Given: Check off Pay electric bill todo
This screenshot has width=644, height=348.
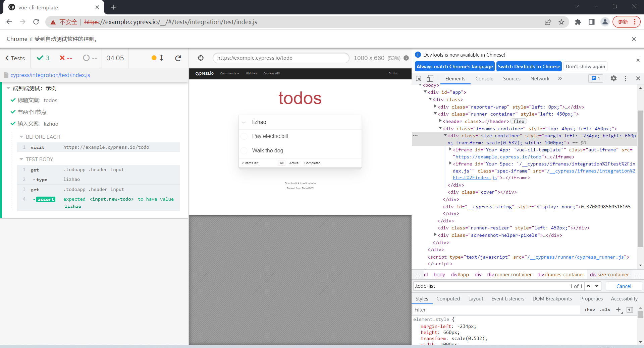Looking at the screenshot, I should (244, 136).
